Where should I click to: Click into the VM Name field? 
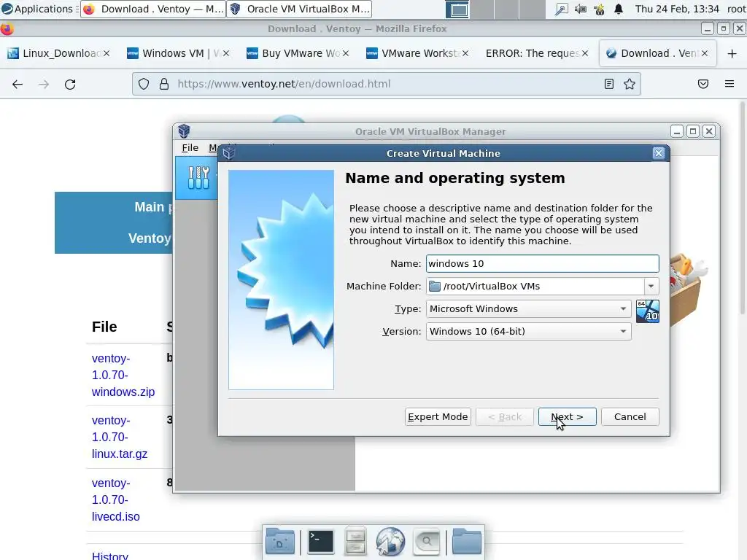point(542,263)
